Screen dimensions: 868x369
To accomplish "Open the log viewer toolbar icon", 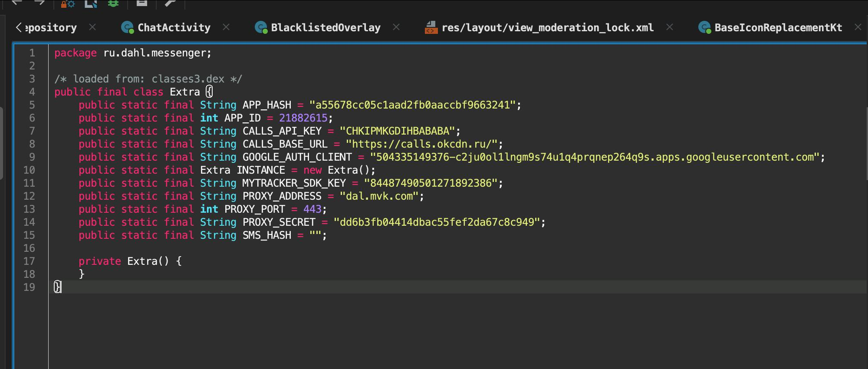I will coord(142,3).
